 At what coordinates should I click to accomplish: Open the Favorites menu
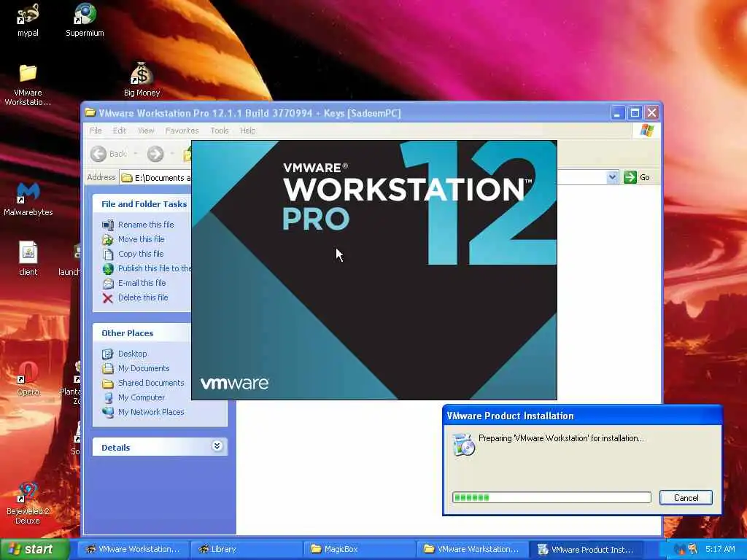182,131
